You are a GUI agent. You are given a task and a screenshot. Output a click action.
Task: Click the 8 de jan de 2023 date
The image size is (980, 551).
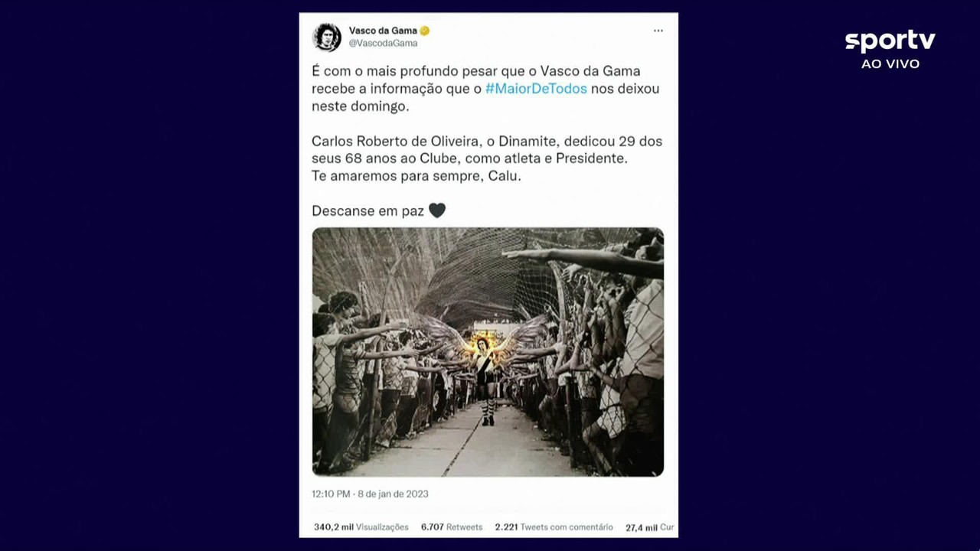[393, 494]
